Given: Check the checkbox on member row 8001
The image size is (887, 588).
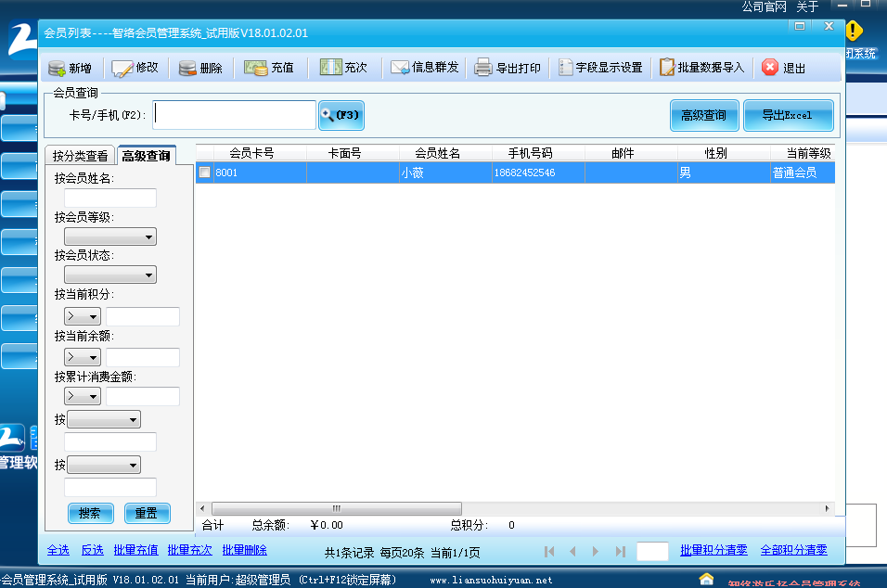Looking at the screenshot, I should pyautogui.click(x=203, y=172).
